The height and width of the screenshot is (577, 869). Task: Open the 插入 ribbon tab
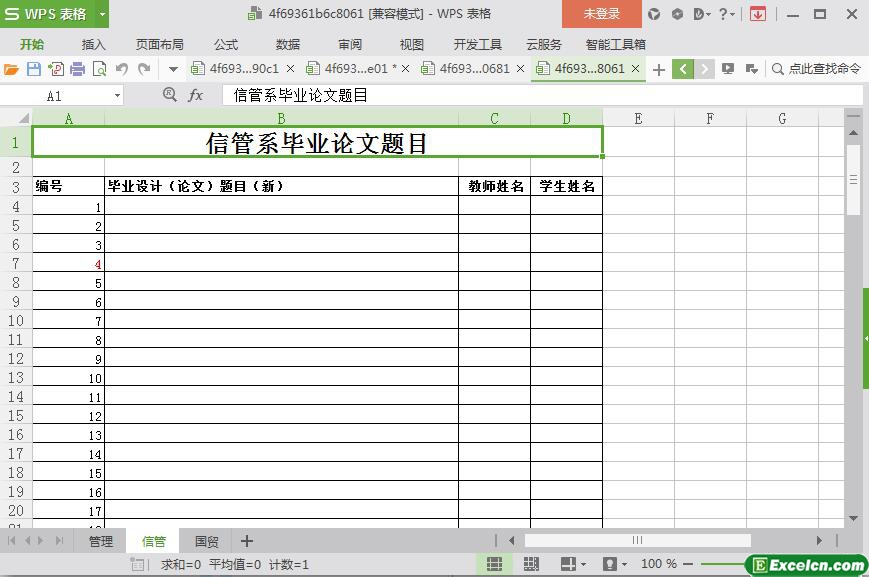coord(93,44)
